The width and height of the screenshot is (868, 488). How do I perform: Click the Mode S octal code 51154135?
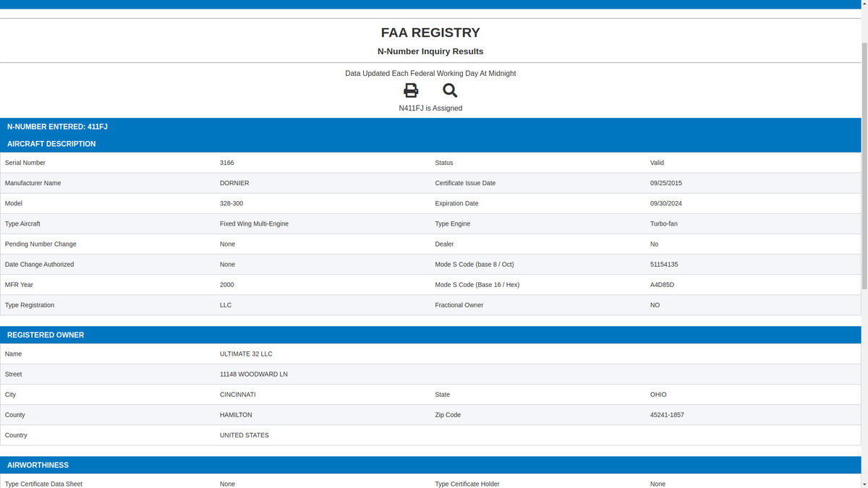664,265
